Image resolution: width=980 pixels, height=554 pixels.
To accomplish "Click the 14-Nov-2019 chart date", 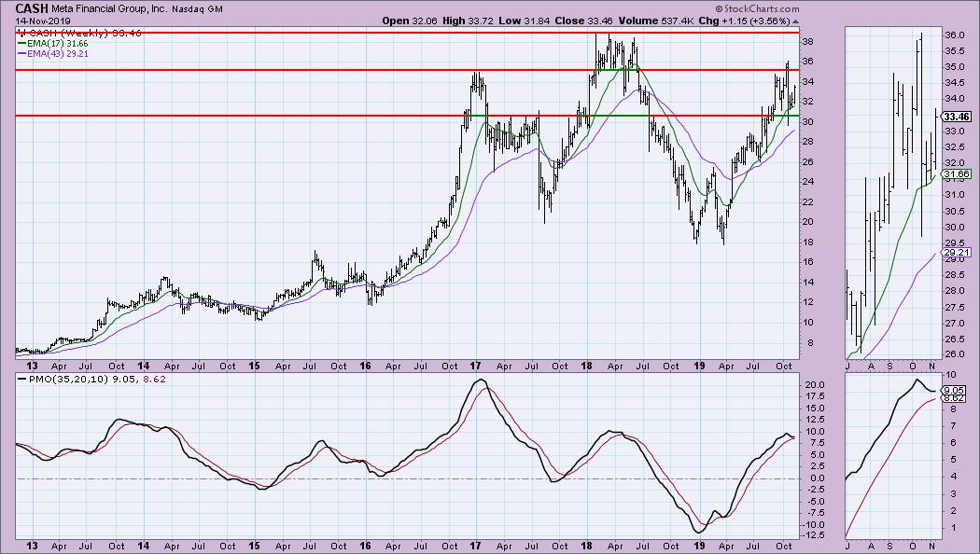I will click(44, 21).
